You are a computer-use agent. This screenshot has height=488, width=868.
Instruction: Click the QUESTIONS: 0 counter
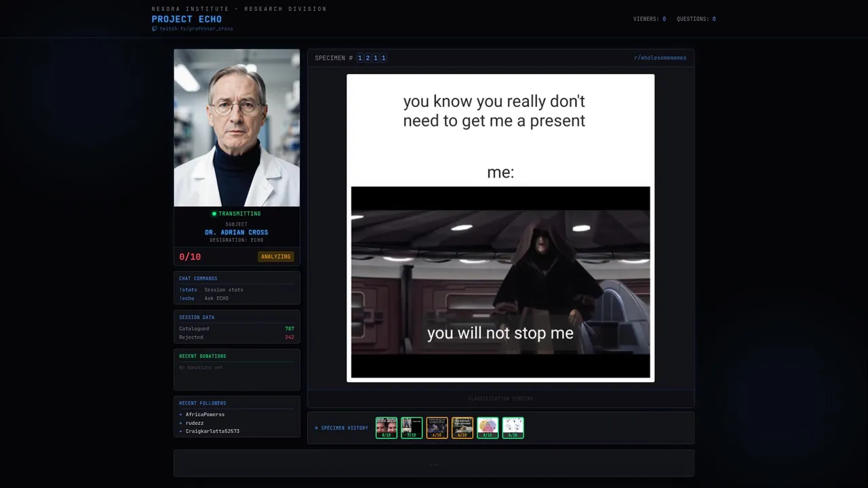click(696, 19)
